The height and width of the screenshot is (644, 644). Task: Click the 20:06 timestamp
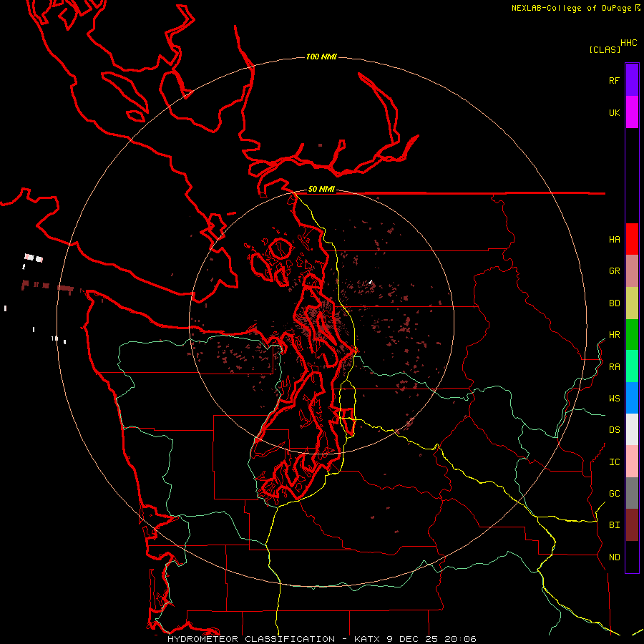pos(460,639)
